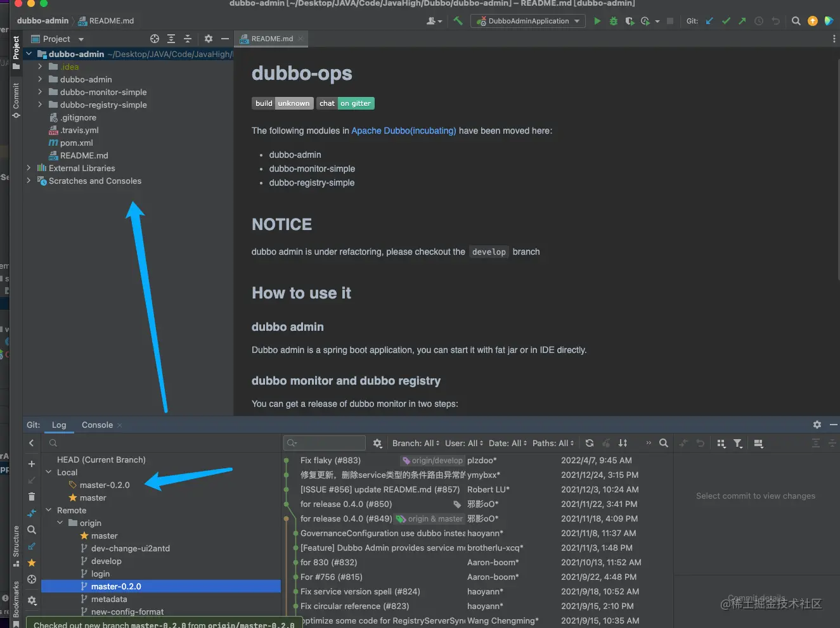Commit changes with the green checkmark icon

pyautogui.click(x=726, y=21)
